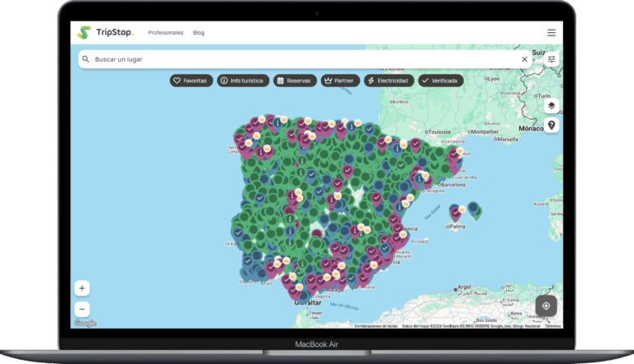Click the TripStop logo
This screenshot has width=634, height=364.
(105, 32)
